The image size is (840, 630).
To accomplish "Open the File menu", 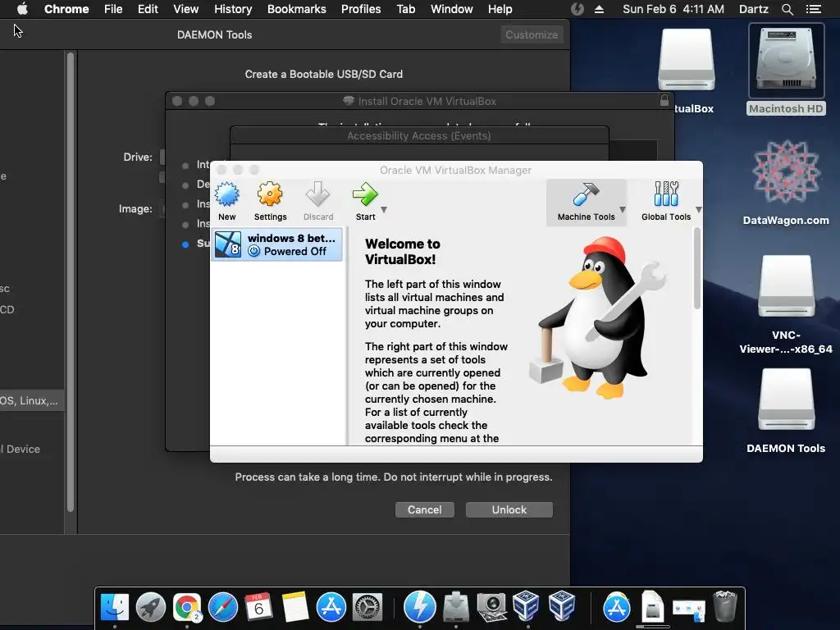I will [x=113, y=9].
